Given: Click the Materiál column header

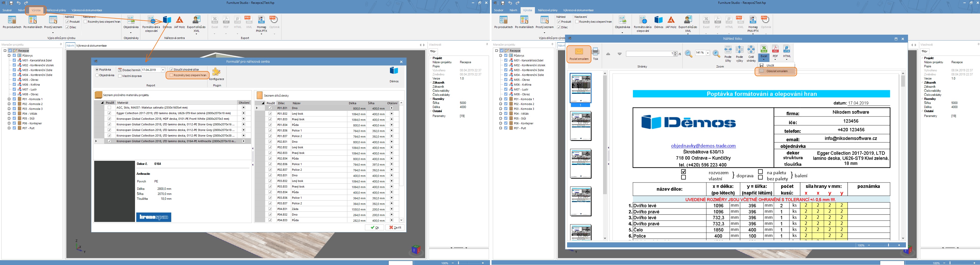Looking at the screenshot, I should 177,102.
